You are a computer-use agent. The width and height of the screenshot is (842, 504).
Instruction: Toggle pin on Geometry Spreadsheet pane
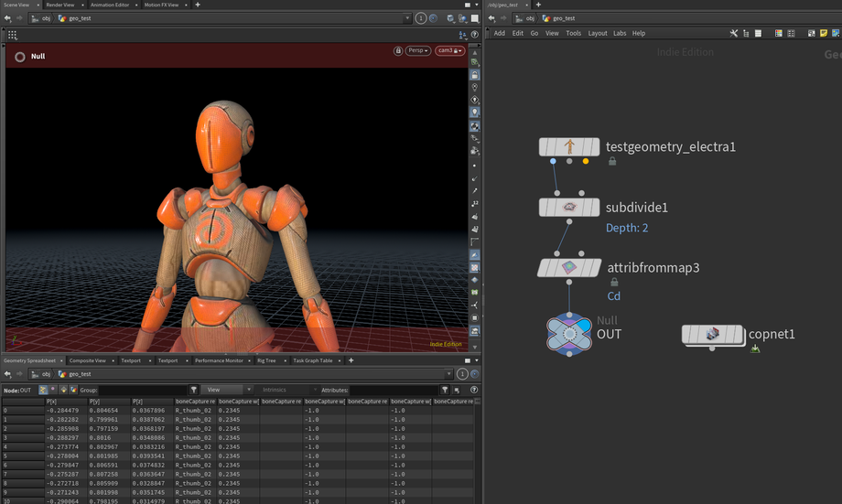tap(462, 374)
